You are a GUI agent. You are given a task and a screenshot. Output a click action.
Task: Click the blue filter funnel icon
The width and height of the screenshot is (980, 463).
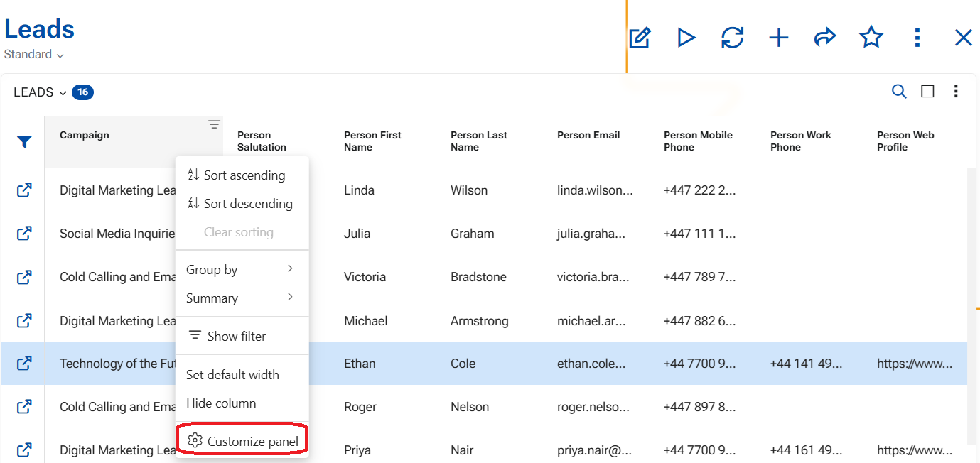coord(24,142)
